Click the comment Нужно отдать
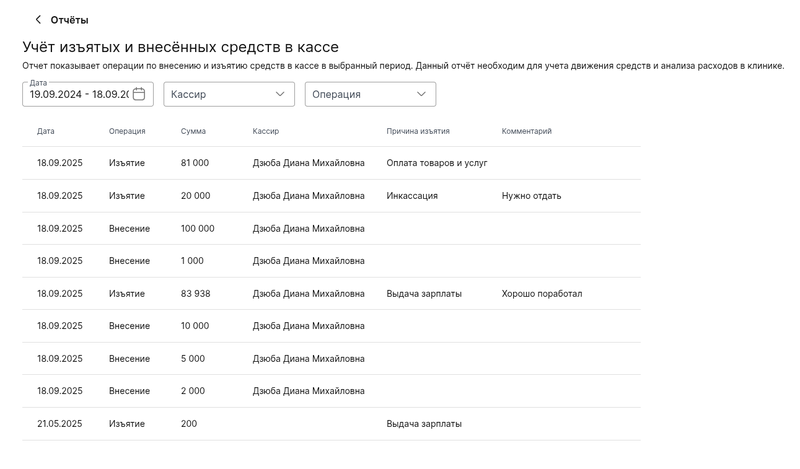Screen dimensions: 800x469 click(531, 196)
